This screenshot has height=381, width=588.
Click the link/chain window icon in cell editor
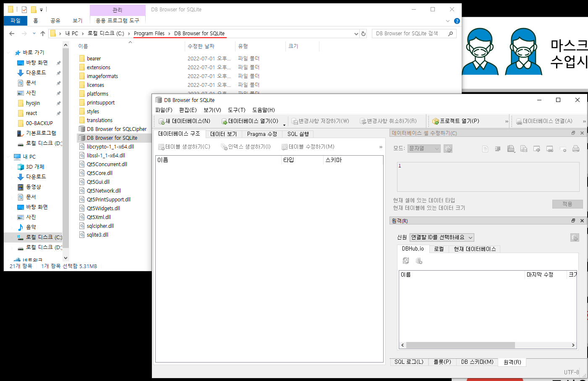pyautogui.click(x=550, y=149)
